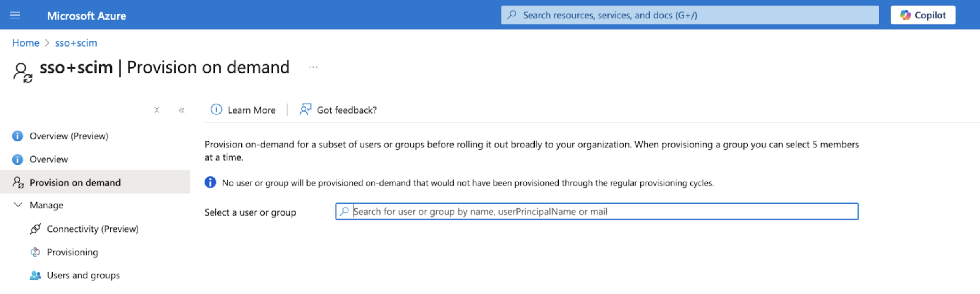Image resolution: width=980 pixels, height=294 pixels.
Task: Click the Users and groups people icon
Action: click(35, 275)
